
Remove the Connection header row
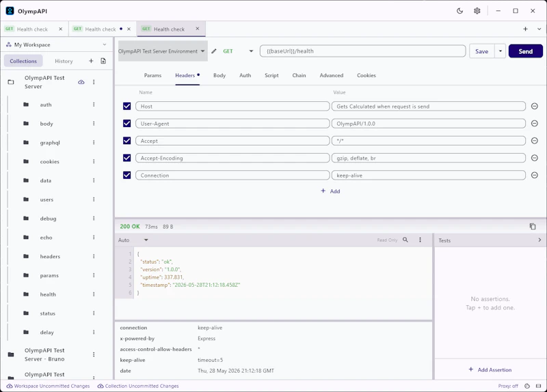[534, 175]
